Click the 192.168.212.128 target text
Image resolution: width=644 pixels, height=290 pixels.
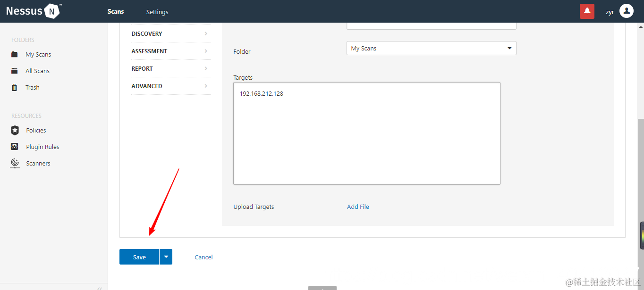[261, 93]
